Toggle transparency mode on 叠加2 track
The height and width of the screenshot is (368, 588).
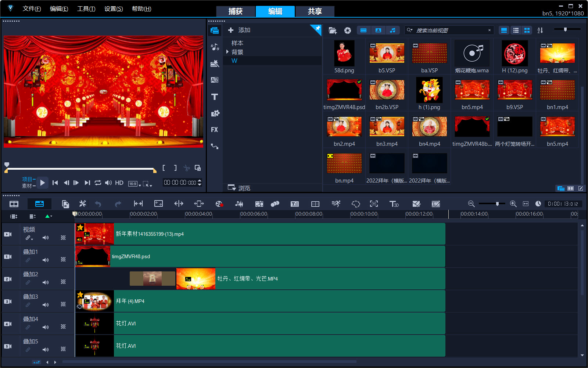point(63,282)
